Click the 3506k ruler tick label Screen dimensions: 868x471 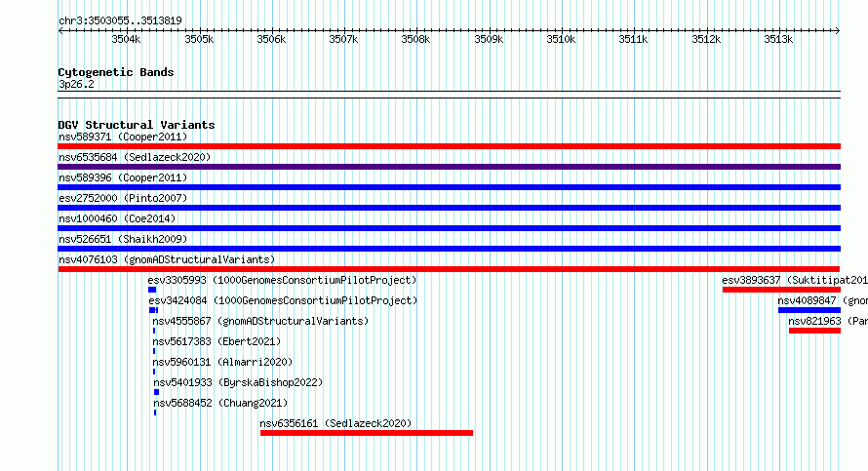tap(271, 39)
